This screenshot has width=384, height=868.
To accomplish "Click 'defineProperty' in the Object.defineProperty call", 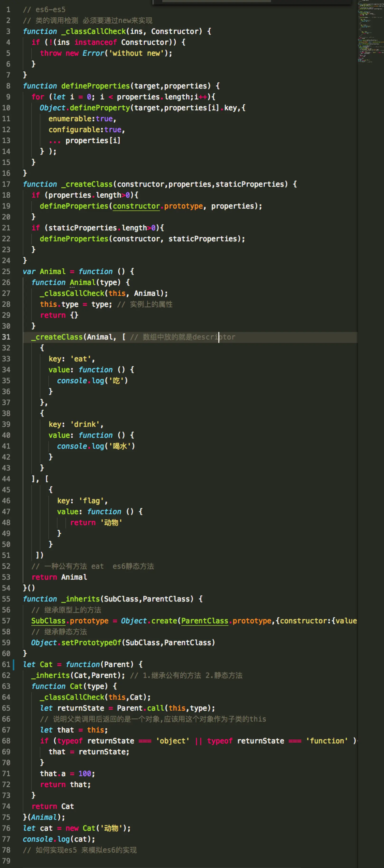I will (100, 108).
